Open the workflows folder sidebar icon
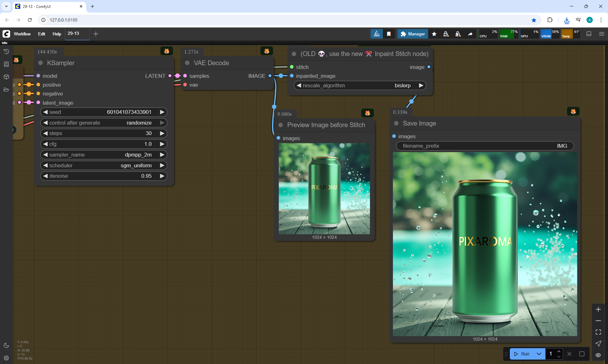 click(x=6, y=89)
